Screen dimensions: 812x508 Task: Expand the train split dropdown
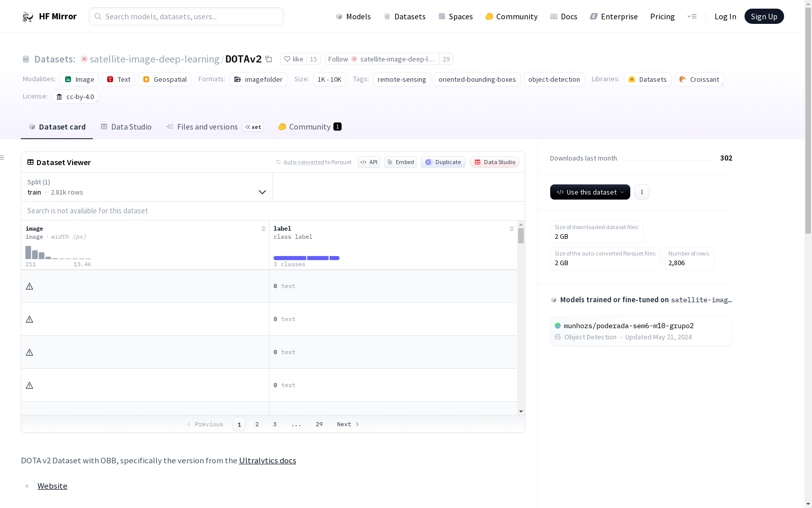(x=147, y=187)
